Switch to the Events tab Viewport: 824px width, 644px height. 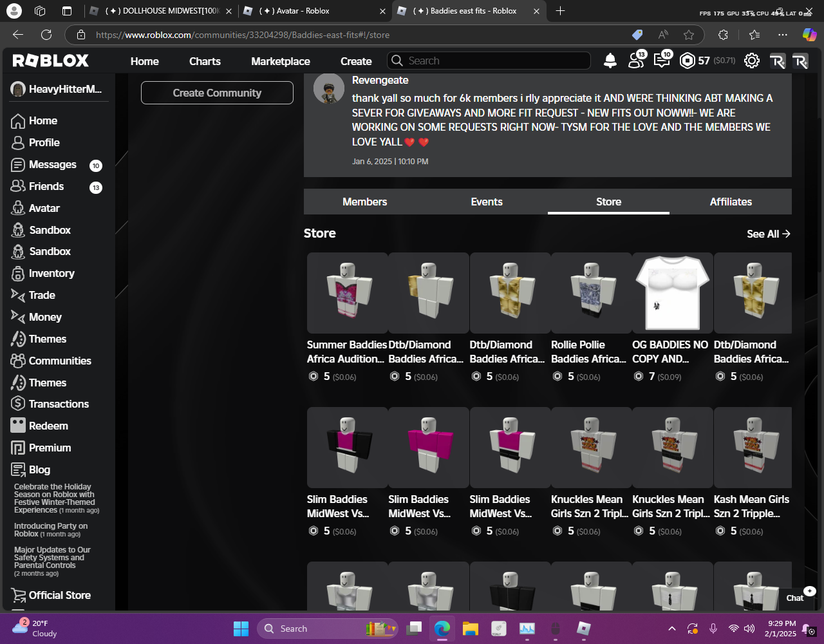point(487,202)
